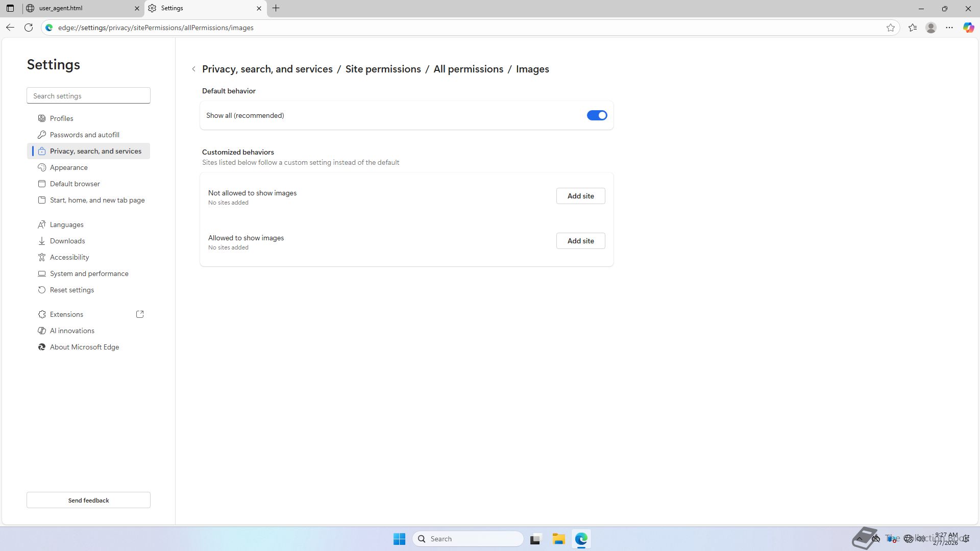
Task: Open Settings and more ellipsis menu
Action: click(x=949, y=28)
